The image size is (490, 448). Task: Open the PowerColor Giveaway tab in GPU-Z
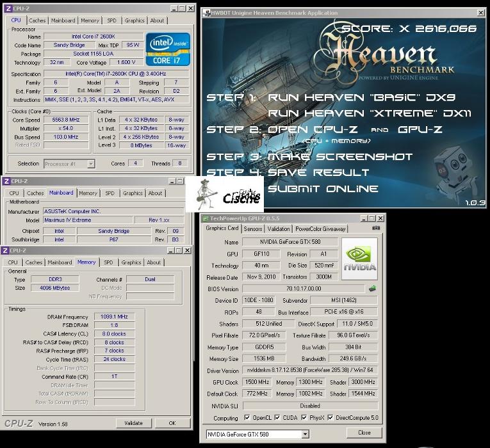click(x=320, y=229)
